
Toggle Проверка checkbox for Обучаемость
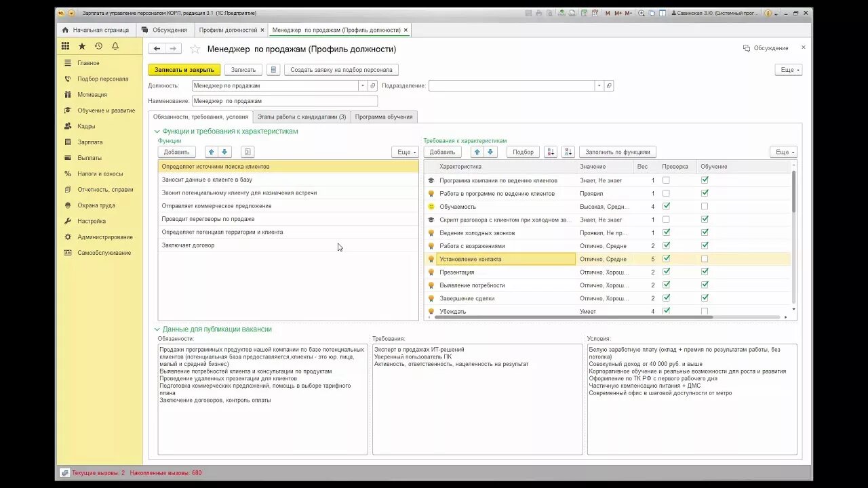point(666,206)
